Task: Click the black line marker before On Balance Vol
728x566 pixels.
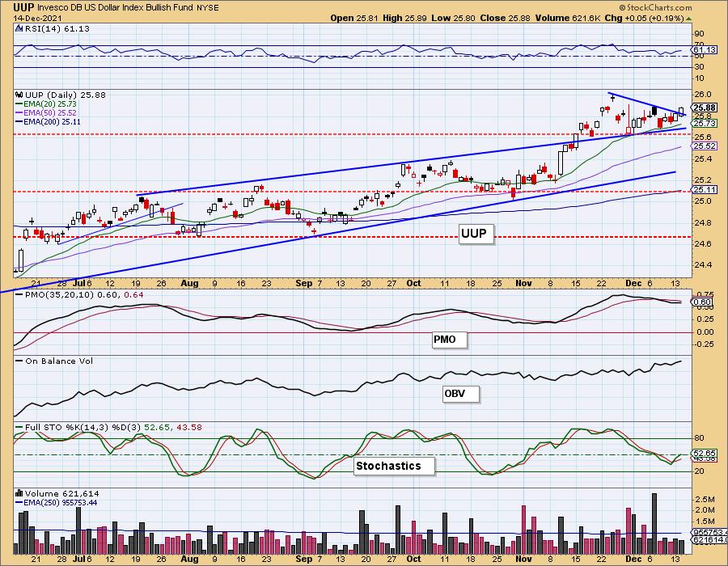Action: pyautogui.click(x=19, y=361)
